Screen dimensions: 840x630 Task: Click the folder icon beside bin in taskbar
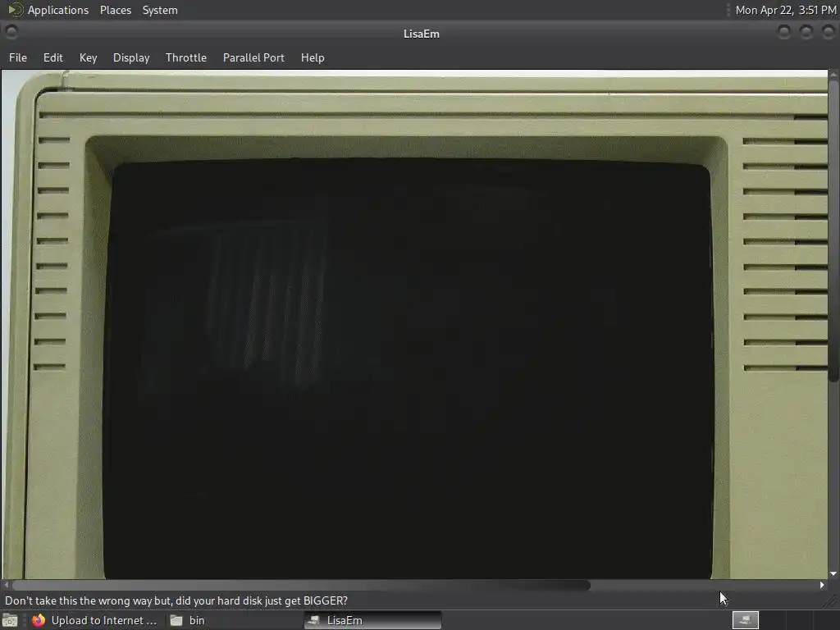click(176, 620)
